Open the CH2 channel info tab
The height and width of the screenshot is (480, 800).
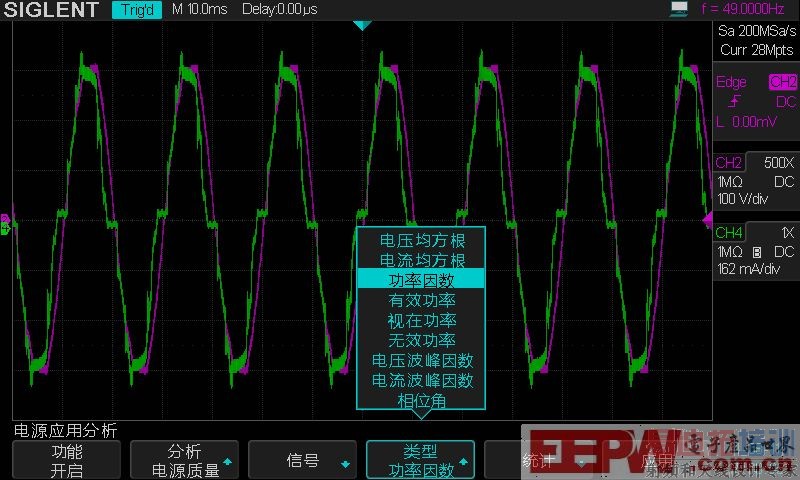tap(729, 163)
